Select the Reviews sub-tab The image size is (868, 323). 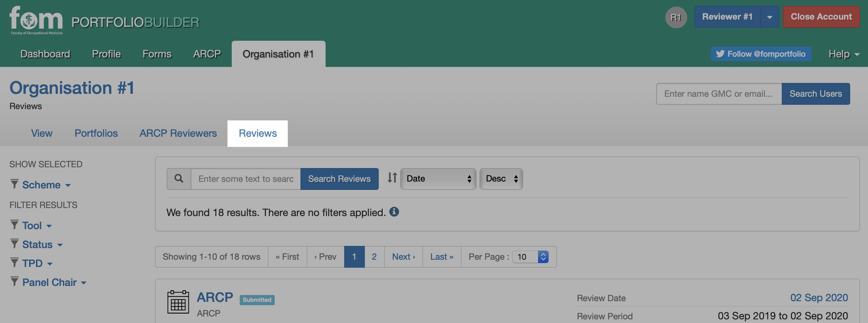pos(258,133)
